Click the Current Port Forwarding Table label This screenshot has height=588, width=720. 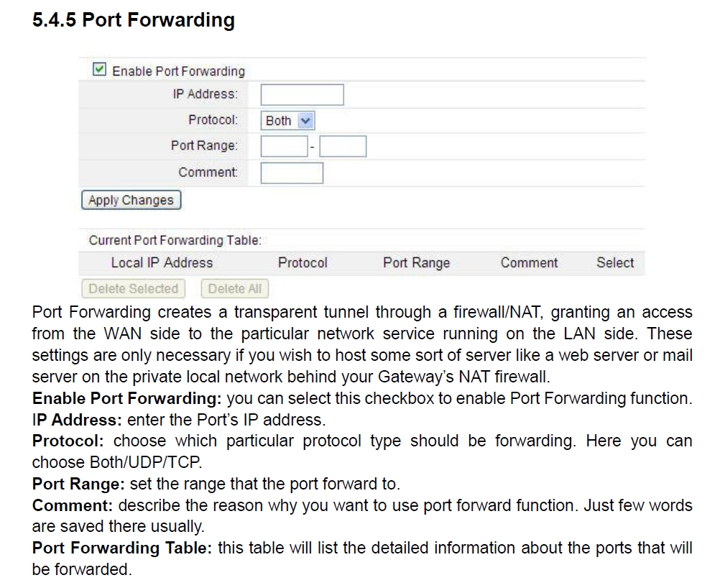175,240
